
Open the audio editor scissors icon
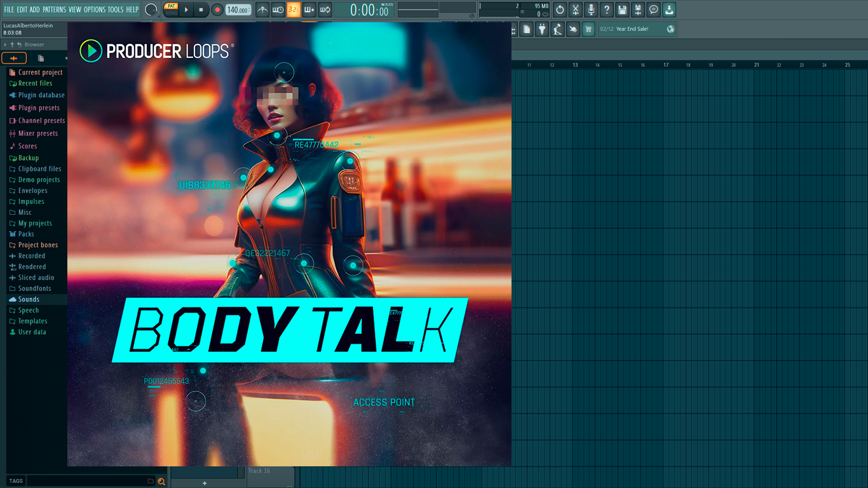(x=576, y=10)
